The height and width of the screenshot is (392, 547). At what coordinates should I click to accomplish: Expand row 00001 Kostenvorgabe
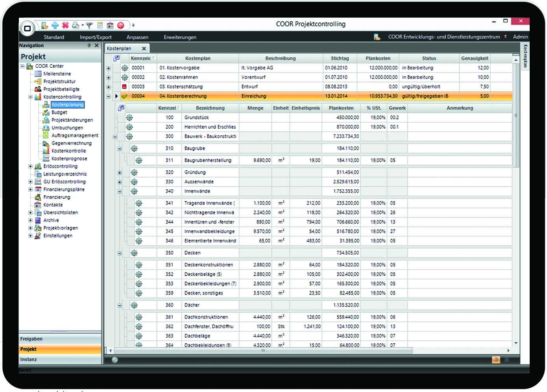[109, 68]
